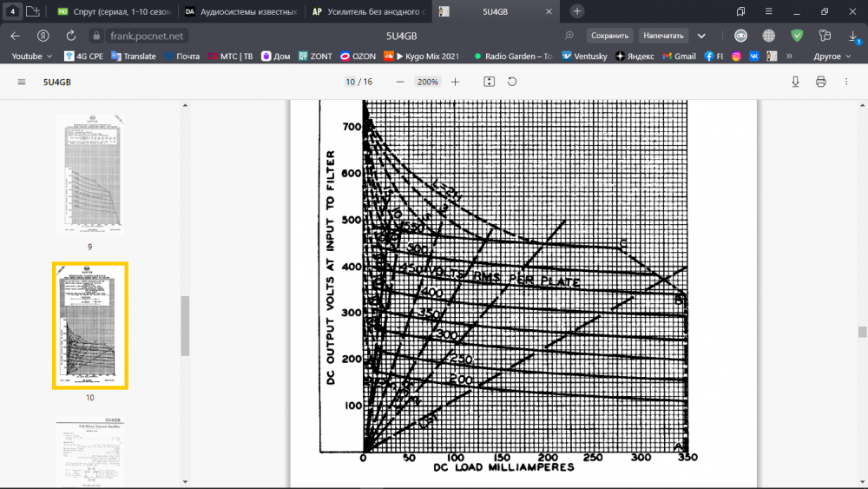The image size is (868, 489).
Task: Select page 9 thumbnail in sidebar
Action: click(89, 175)
